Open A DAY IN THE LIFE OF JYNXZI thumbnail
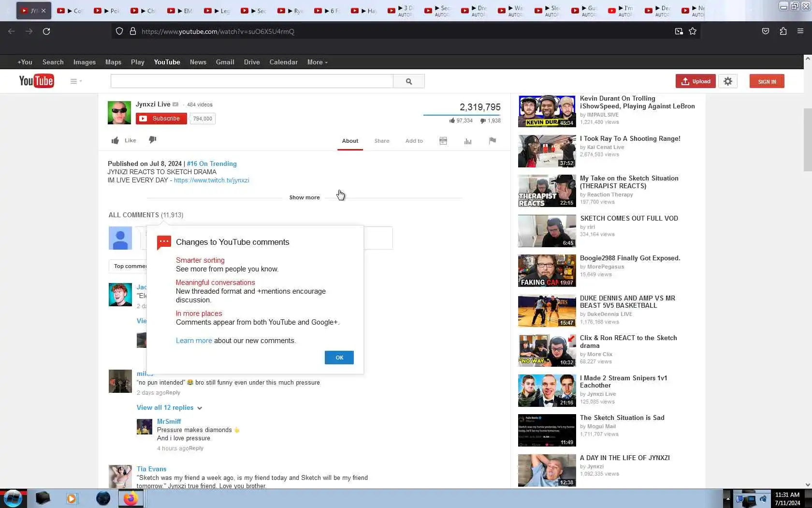 click(x=547, y=470)
